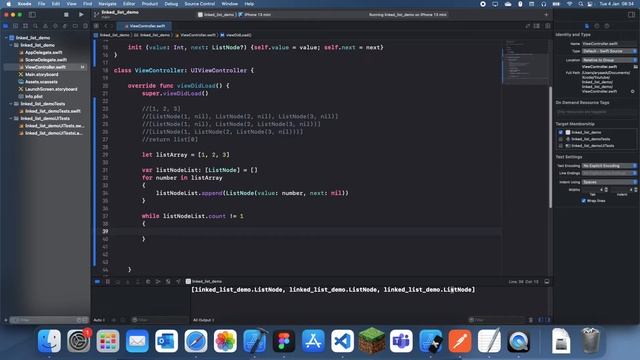Open the adjust editor options icon

click(x=537, y=26)
